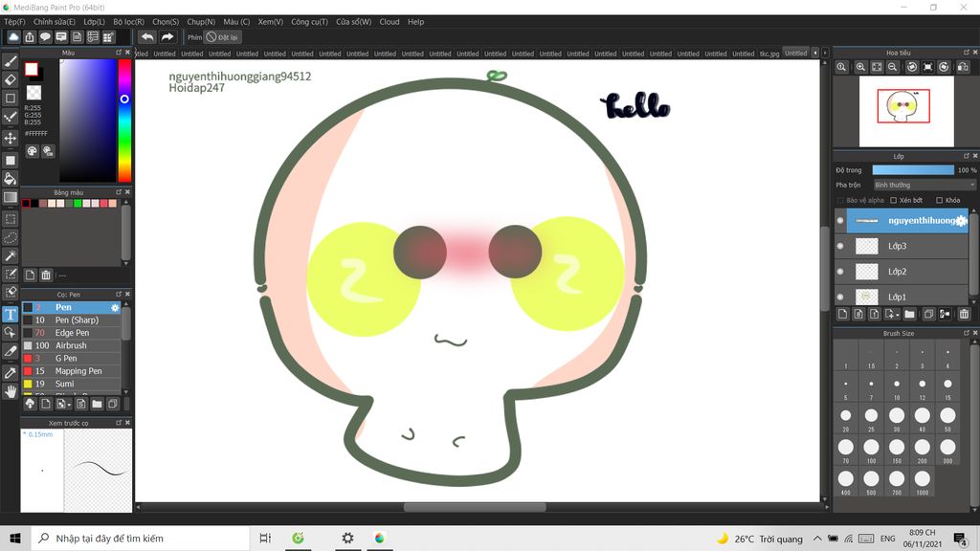Viewport: 980px width, 551px height.
Task: Click the Undo arrow button
Action: coord(146,37)
